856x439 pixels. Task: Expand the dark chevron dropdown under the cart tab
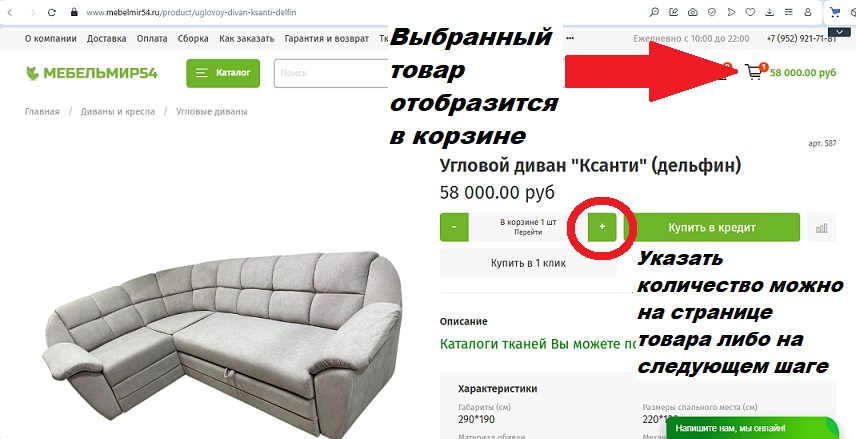(x=840, y=32)
